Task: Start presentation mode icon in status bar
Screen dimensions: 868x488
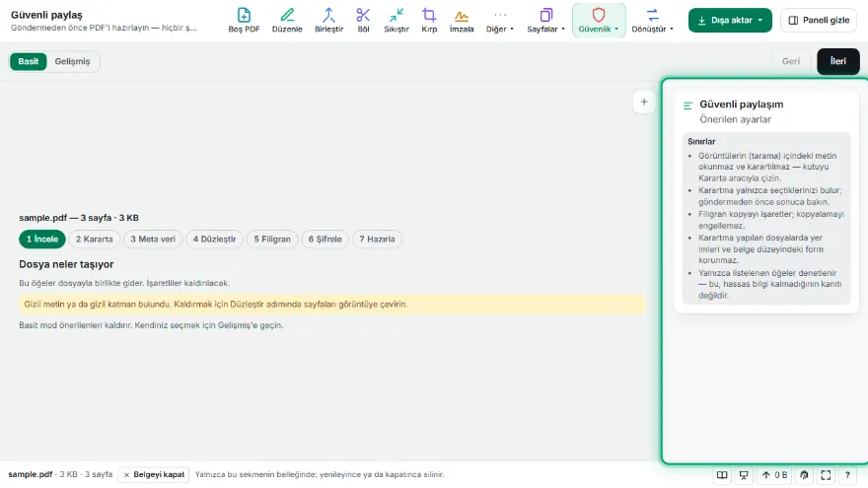Action: click(x=744, y=475)
